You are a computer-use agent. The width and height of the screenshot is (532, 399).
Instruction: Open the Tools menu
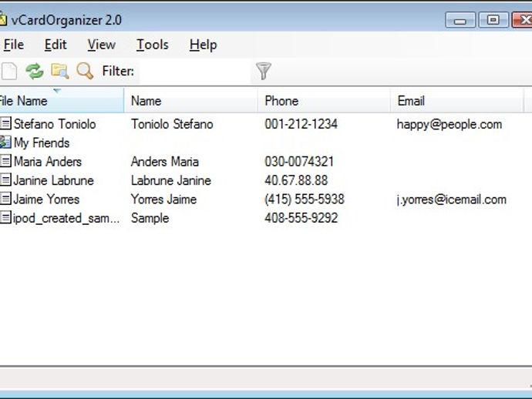tap(153, 45)
